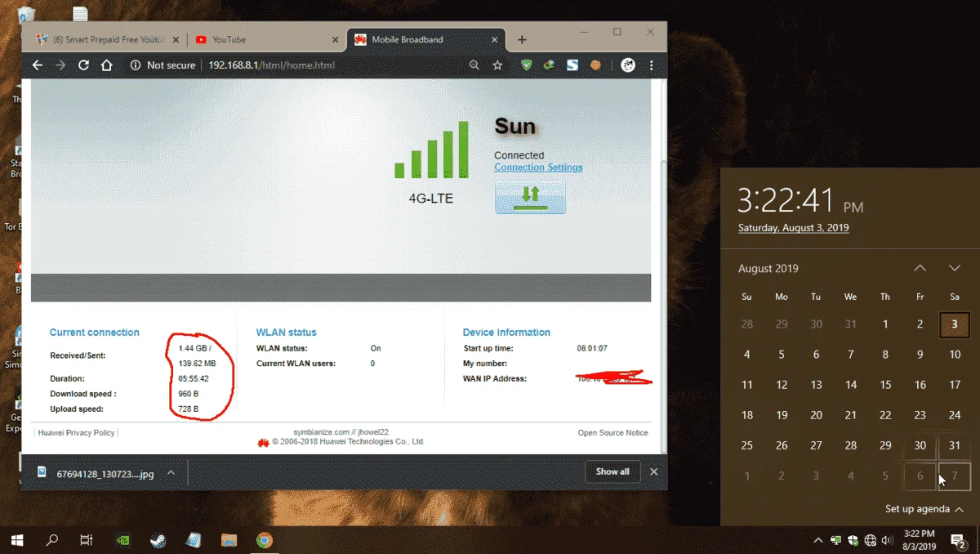980x554 pixels.
Task: Go back to the previous page
Action: [x=37, y=65]
